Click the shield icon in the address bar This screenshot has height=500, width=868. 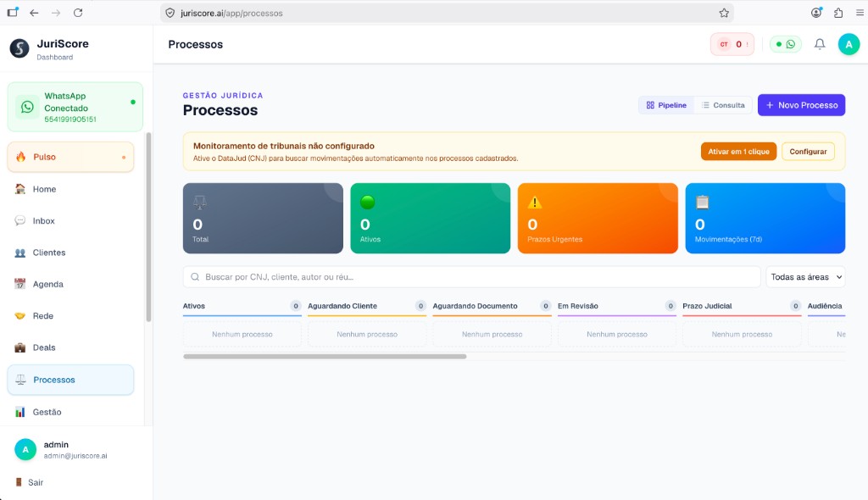[170, 13]
